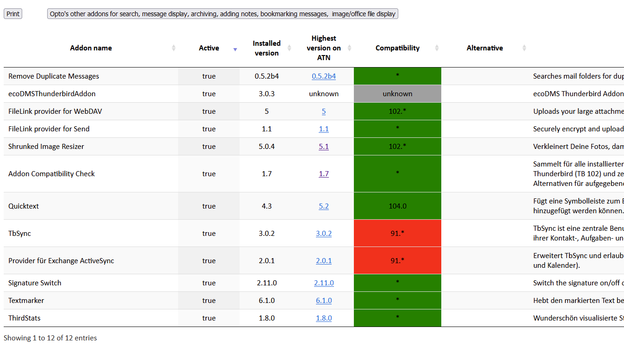Select the Textmarker addon name cell

(26, 301)
